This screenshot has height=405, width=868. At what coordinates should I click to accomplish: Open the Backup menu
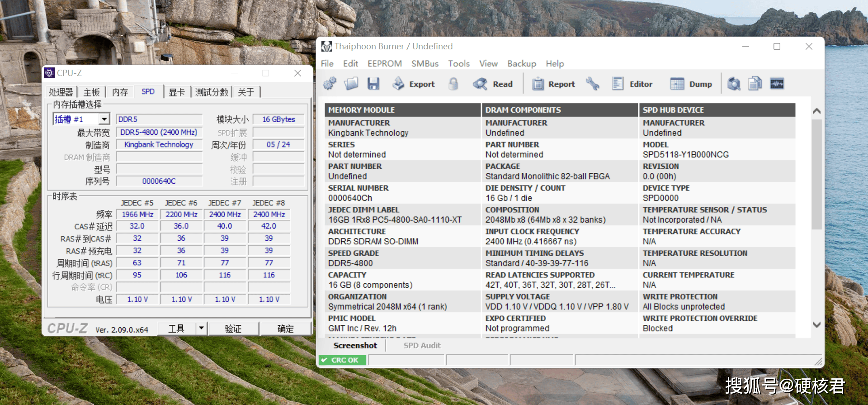tap(522, 64)
